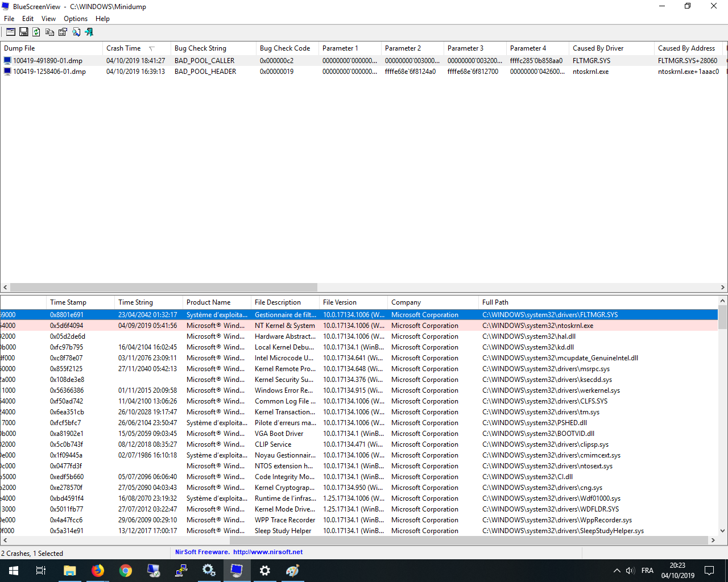Screen dimensions: 728x582
Task: Sort lower pane by Company header
Action: click(x=433, y=302)
